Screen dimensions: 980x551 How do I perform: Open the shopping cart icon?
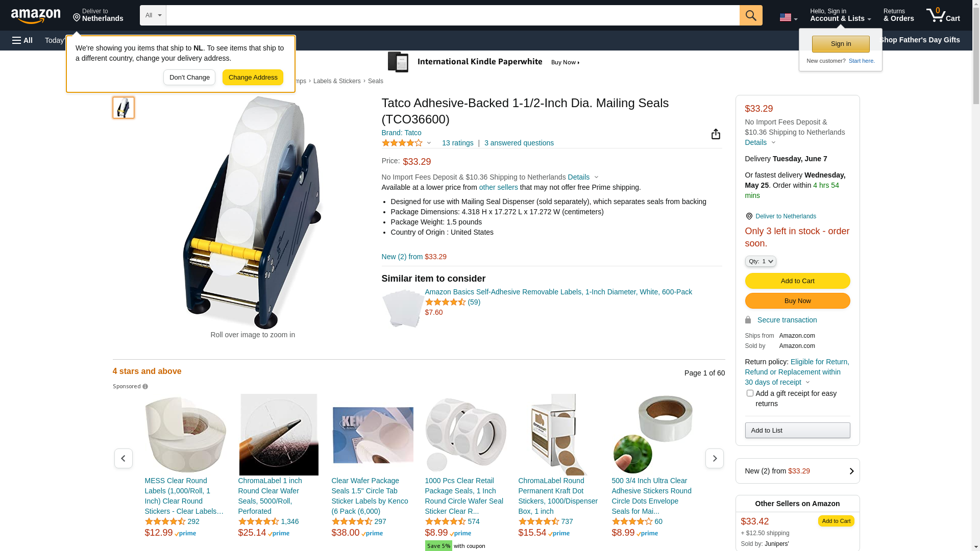[x=943, y=15]
